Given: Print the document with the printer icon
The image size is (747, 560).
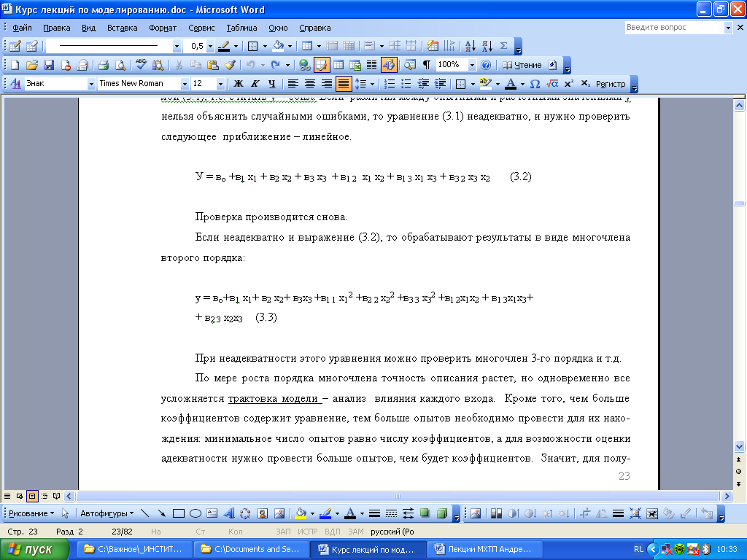Looking at the screenshot, I should 103,65.
